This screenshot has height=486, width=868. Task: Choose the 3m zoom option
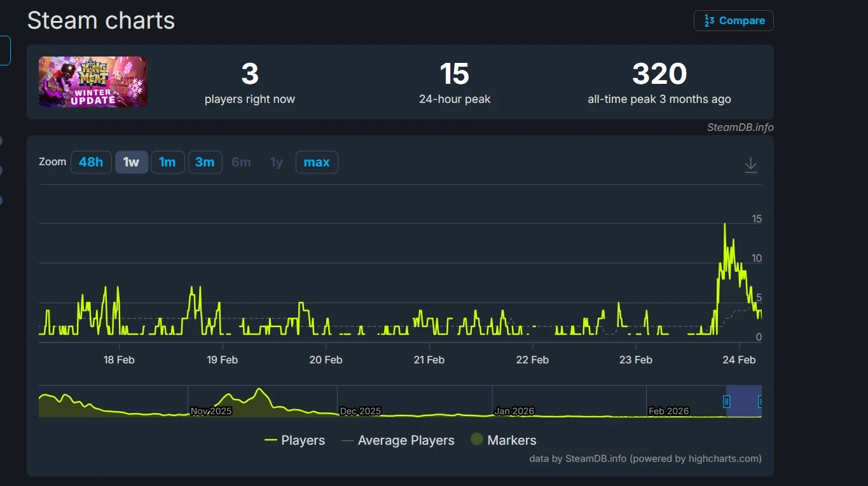[205, 162]
